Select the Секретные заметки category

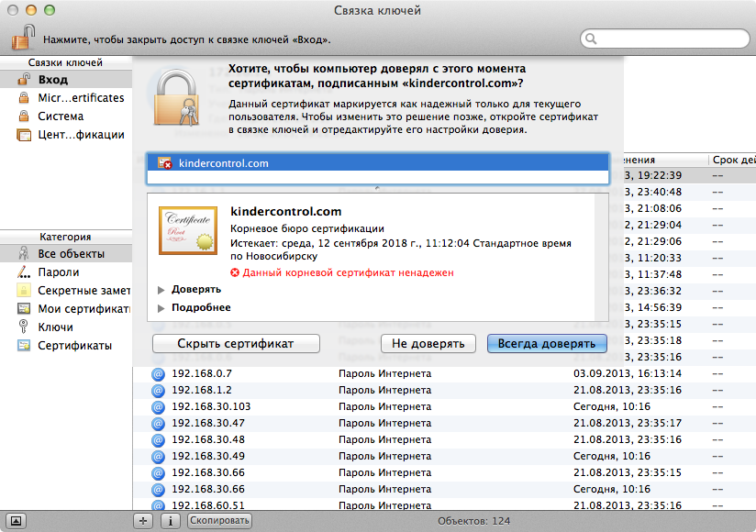[66, 291]
